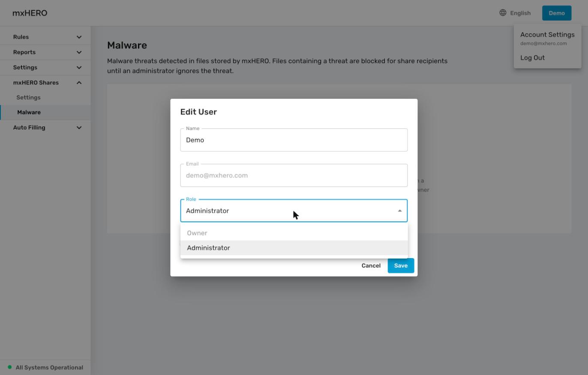Expand the Rules sidebar chevron
The width and height of the screenshot is (588, 375).
click(79, 37)
